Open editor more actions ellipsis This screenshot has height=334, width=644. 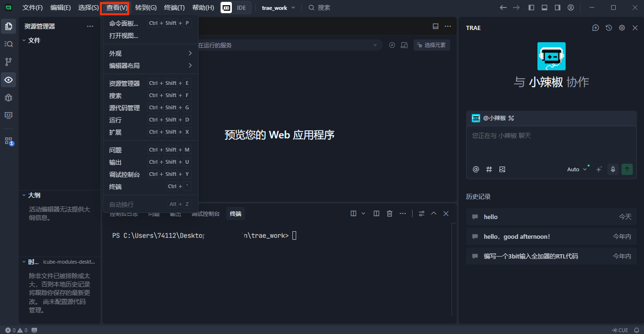pyautogui.click(x=448, y=26)
